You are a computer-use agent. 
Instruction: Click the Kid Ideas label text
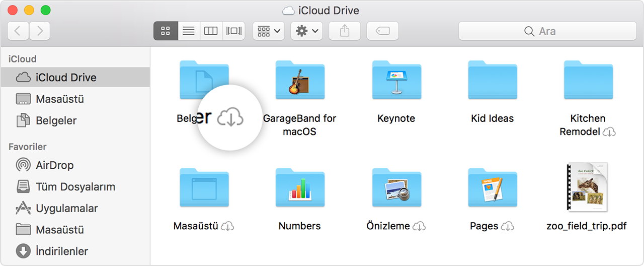pyautogui.click(x=493, y=118)
